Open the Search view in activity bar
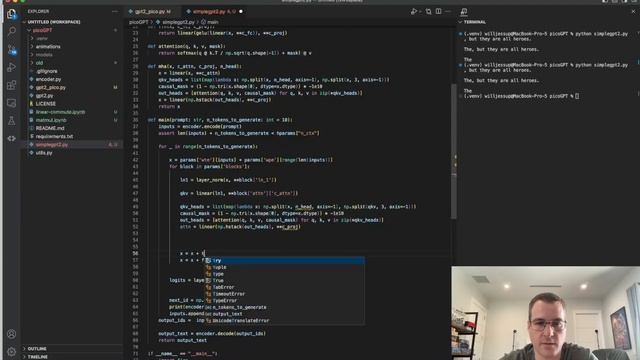640x360 pixels. [x=11, y=31]
